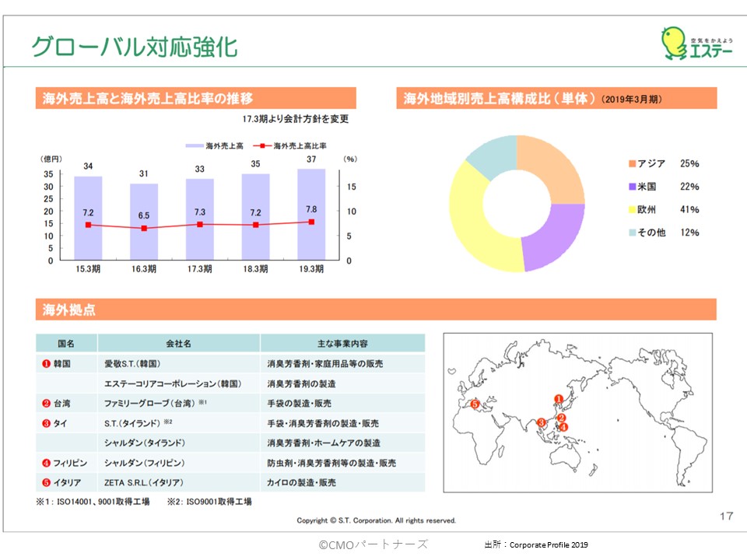Click the 会社名 table column header
This screenshot has width=747, height=560.
tap(178, 343)
